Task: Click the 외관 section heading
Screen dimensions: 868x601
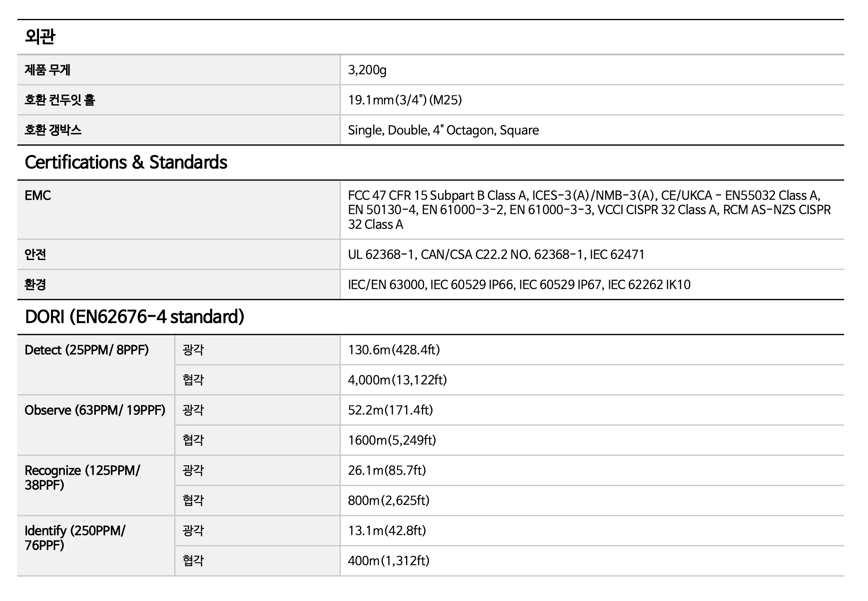Action: (x=40, y=37)
